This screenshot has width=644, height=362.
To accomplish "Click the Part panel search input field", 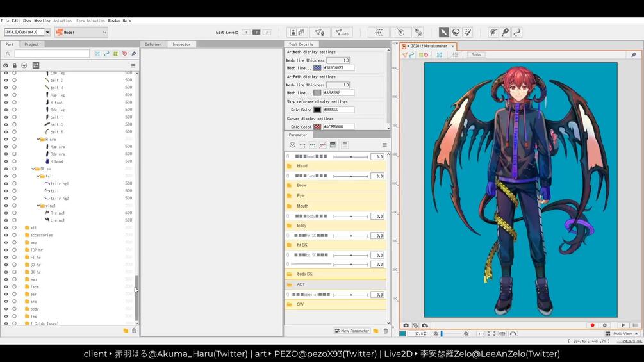I will [x=52, y=54].
